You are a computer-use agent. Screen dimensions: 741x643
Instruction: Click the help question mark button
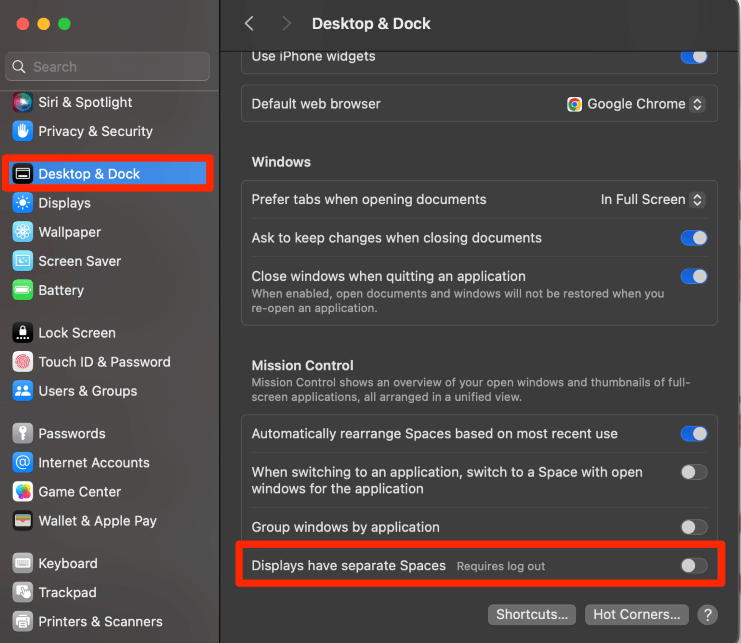707,614
